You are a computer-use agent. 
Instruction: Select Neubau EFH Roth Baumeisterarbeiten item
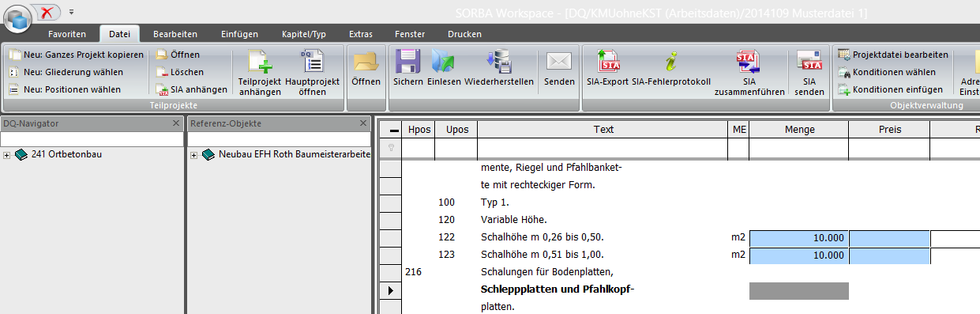pos(295,154)
